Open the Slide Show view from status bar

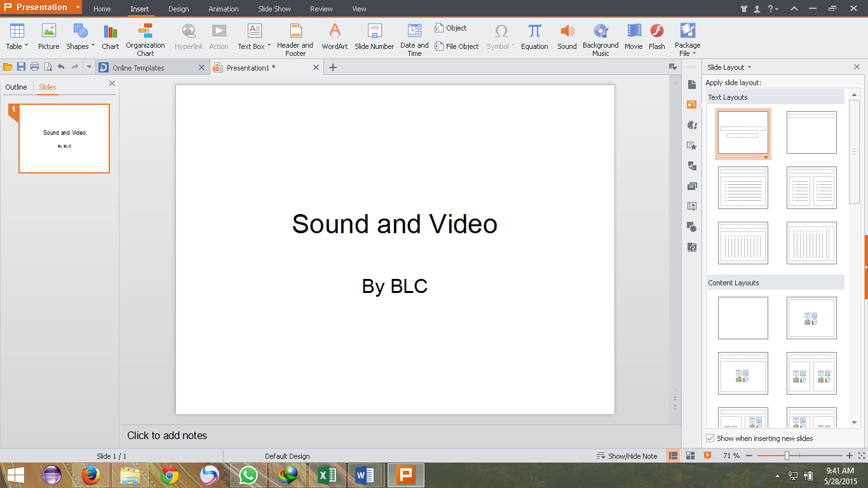[x=707, y=456]
